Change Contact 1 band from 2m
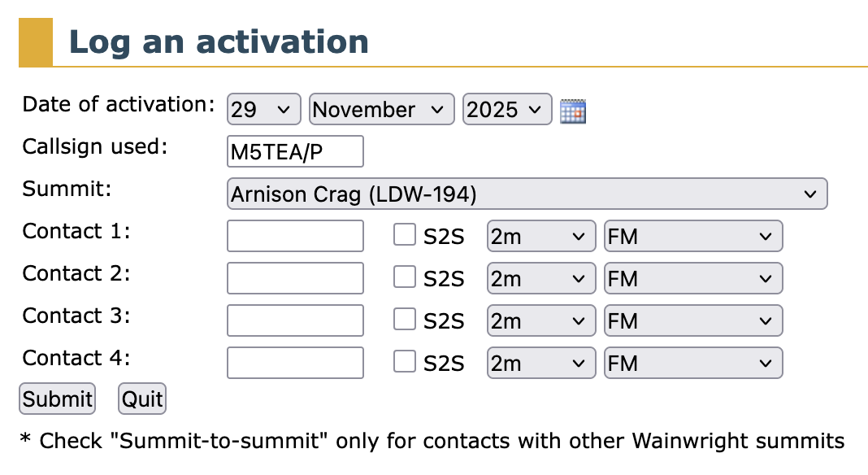Image resolution: width=868 pixels, height=475 pixels. [x=538, y=236]
